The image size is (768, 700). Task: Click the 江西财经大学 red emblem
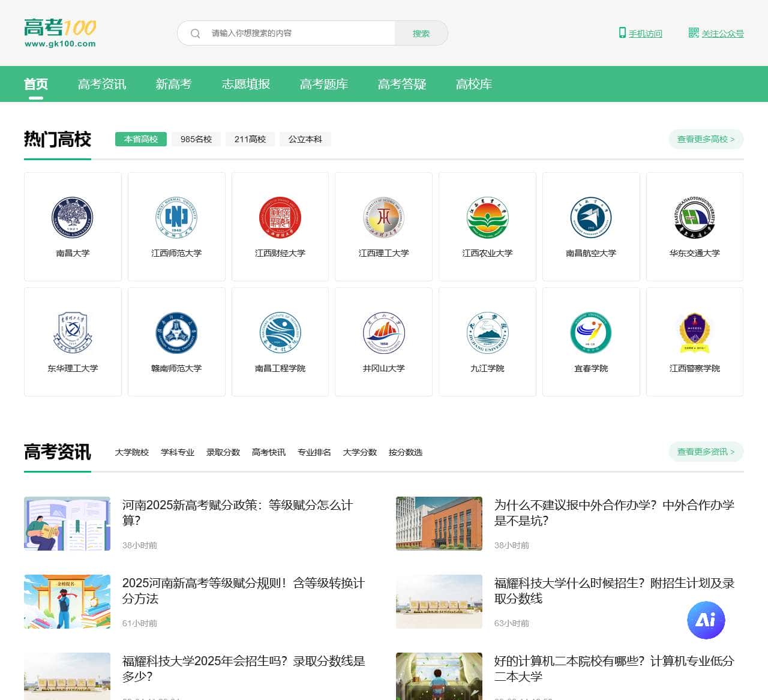click(280, 218)
